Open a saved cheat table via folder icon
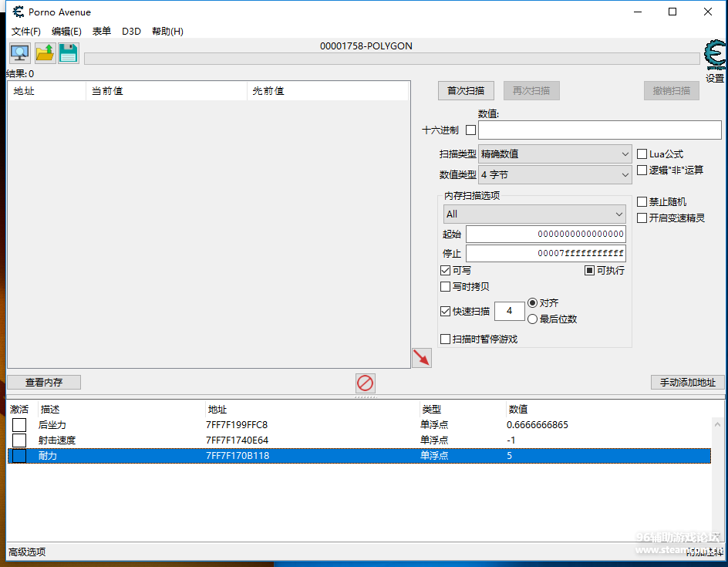 click(x=45, y=52)
